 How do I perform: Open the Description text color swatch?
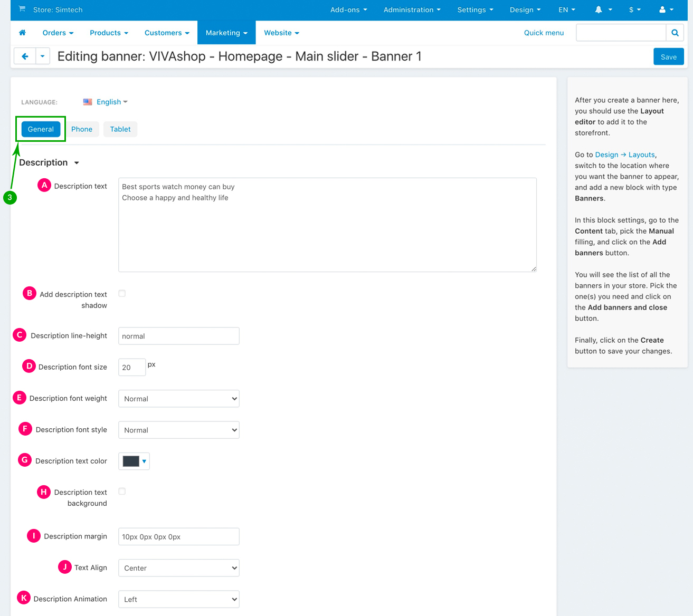coord(134,461)
